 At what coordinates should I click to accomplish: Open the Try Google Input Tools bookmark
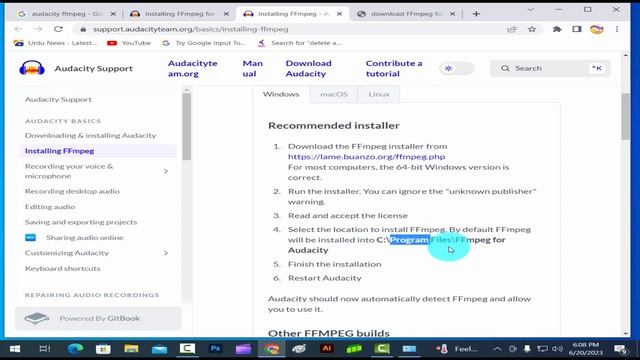click(x=204, y=43)
